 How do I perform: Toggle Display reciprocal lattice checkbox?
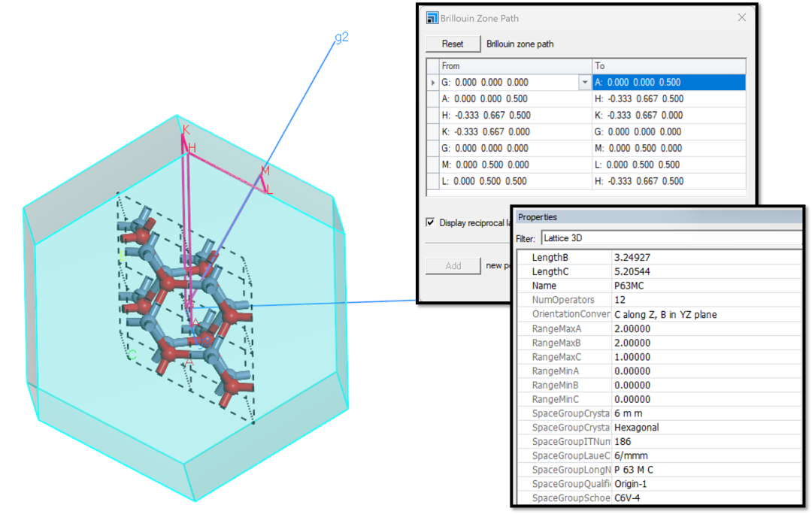point(430,222)
